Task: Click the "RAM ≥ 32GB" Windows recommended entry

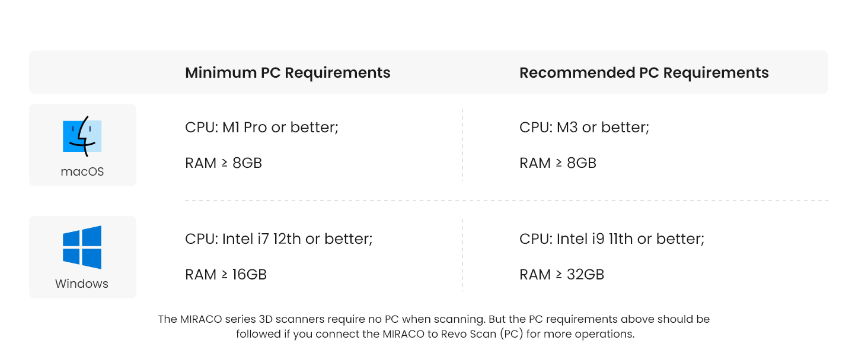Action: pos(561,274)
